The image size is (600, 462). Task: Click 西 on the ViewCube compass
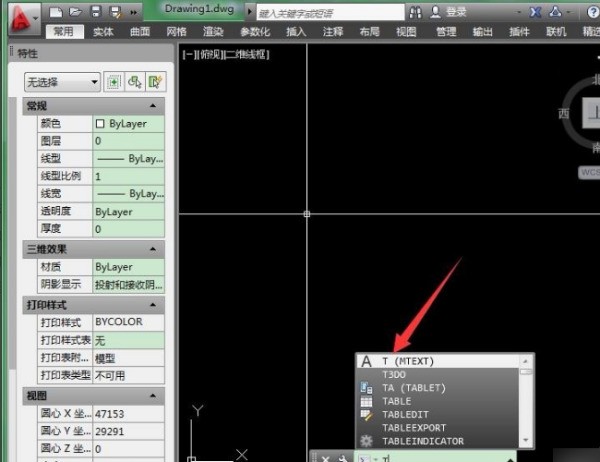[563, 114]
